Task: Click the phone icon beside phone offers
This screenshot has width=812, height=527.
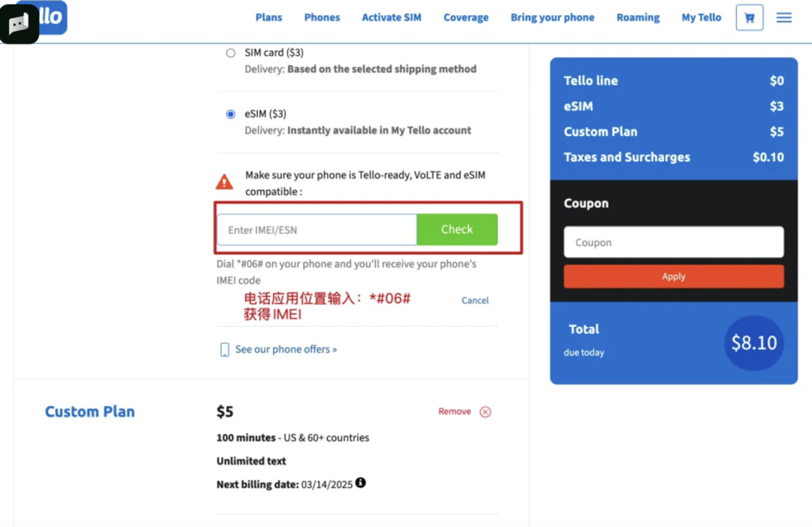Action: point(224,350)
